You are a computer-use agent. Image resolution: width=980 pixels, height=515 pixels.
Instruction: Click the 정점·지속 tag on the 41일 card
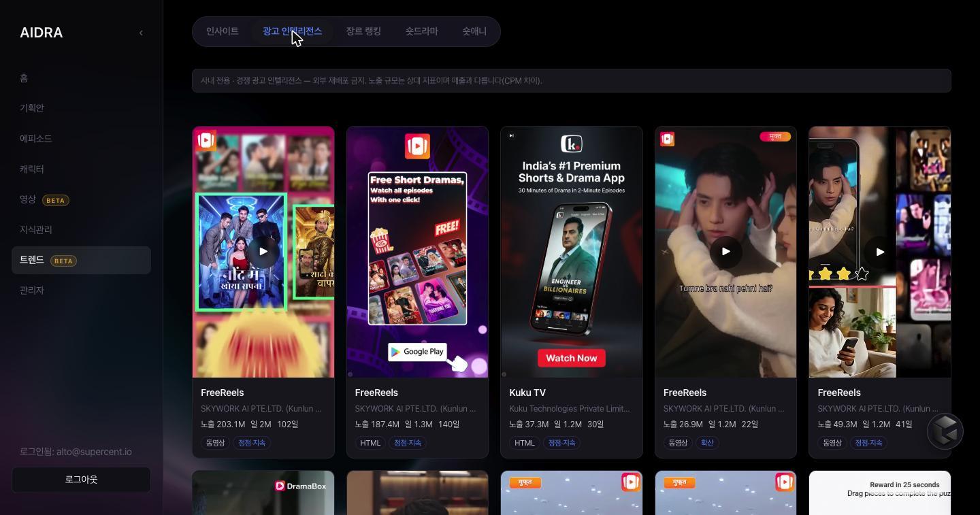[x=869, y=443]
